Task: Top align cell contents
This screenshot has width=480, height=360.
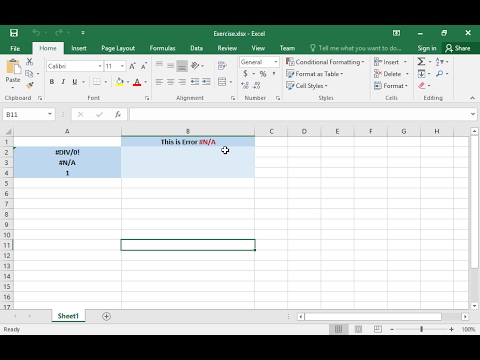Action: pos(159,64)
